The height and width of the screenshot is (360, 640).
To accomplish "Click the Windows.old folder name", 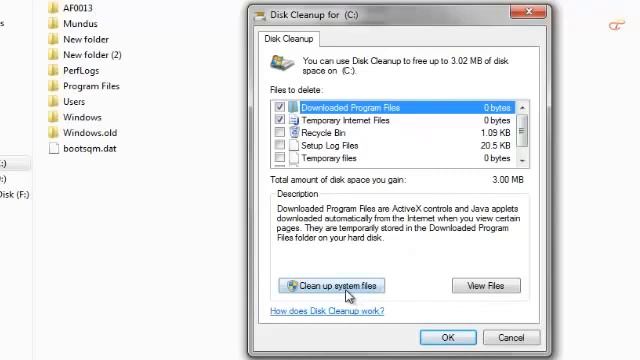I will tap(90, 133).
